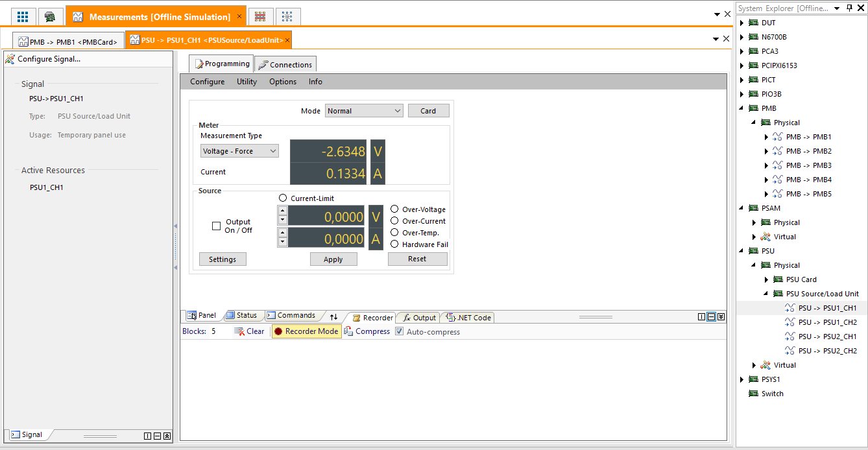Click the Configure Signal wrench icon
The width and height of the screenshot is (868, 450).
(x=10, y=59)
